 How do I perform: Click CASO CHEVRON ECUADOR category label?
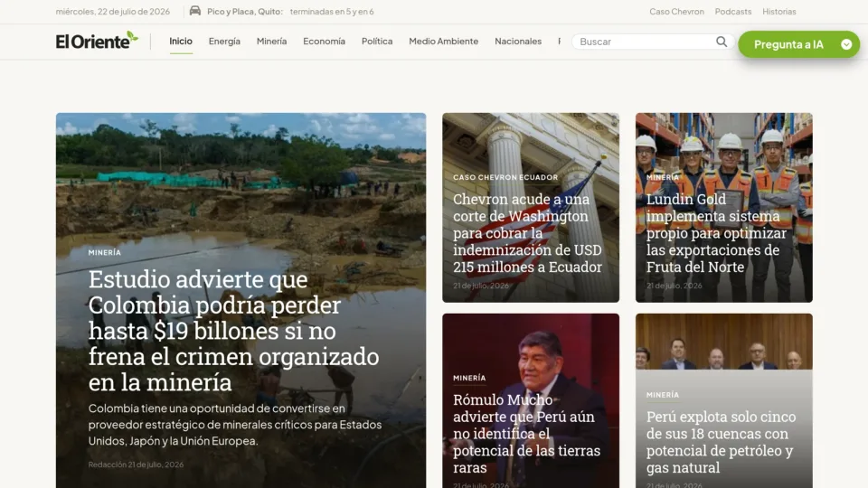pyautogui.click(x=505, y=178)
